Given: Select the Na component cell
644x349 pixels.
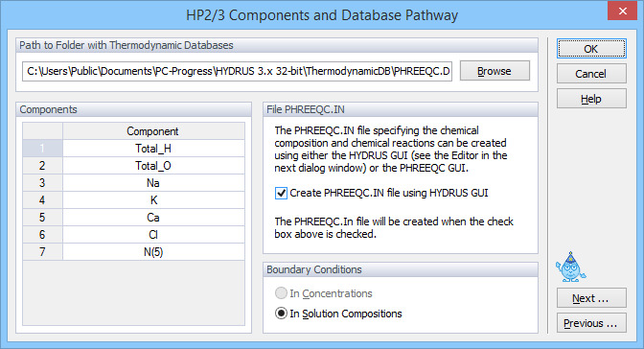Looking at the screenshot, I should click(153, 183).
